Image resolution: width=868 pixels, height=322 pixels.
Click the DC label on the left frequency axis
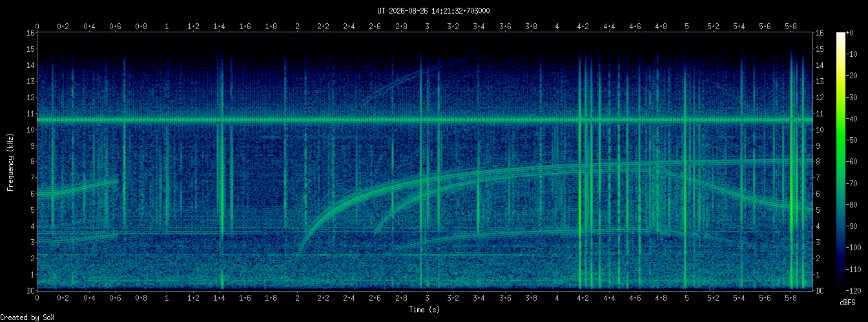pyautogui.click(x=30, y=290)
